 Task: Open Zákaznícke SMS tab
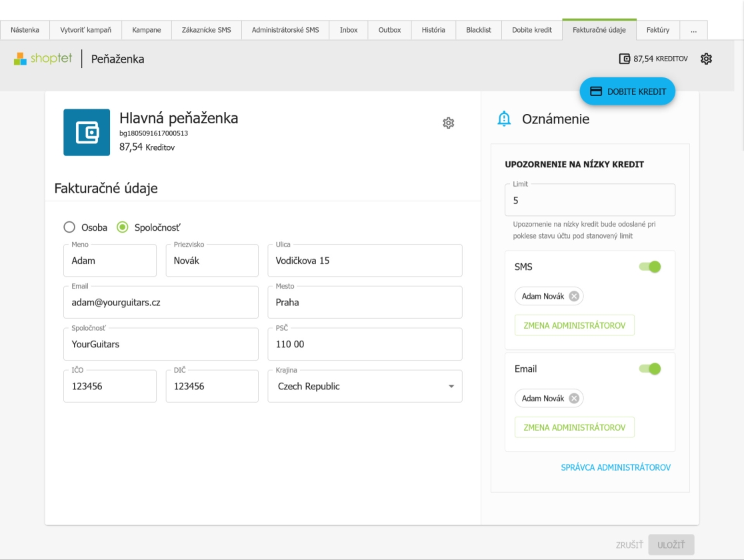click(x=207, y=30)
